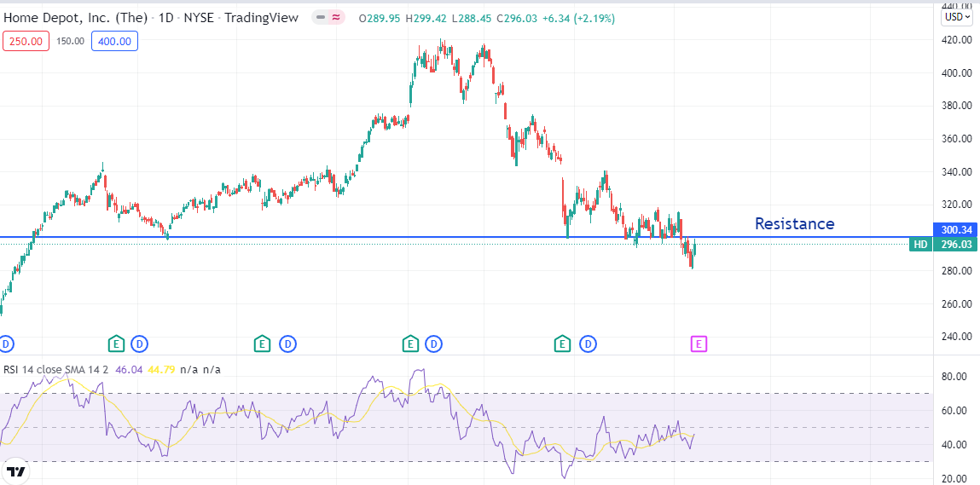The height and width of the screenshot is (485, 980).
Task: Select the Resistance text label on the chart
Action: pyautogui.click(x=794, y=223)
